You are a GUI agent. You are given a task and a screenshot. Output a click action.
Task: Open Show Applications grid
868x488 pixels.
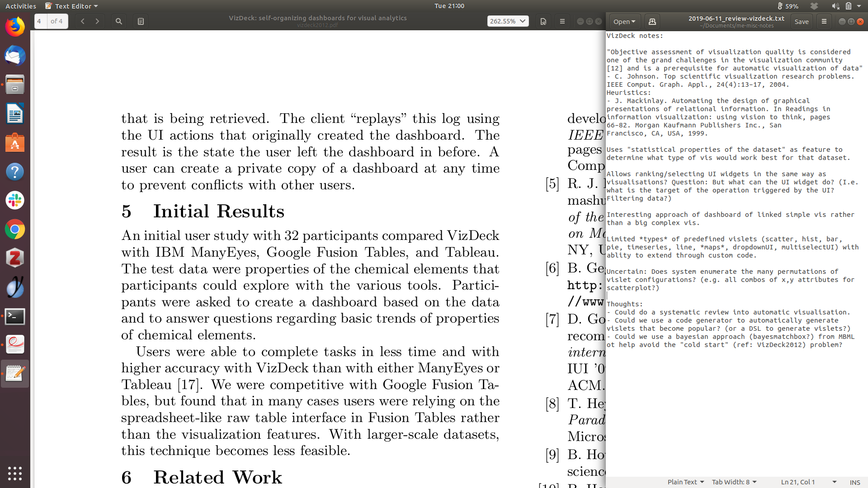click(x=15, y=473)
